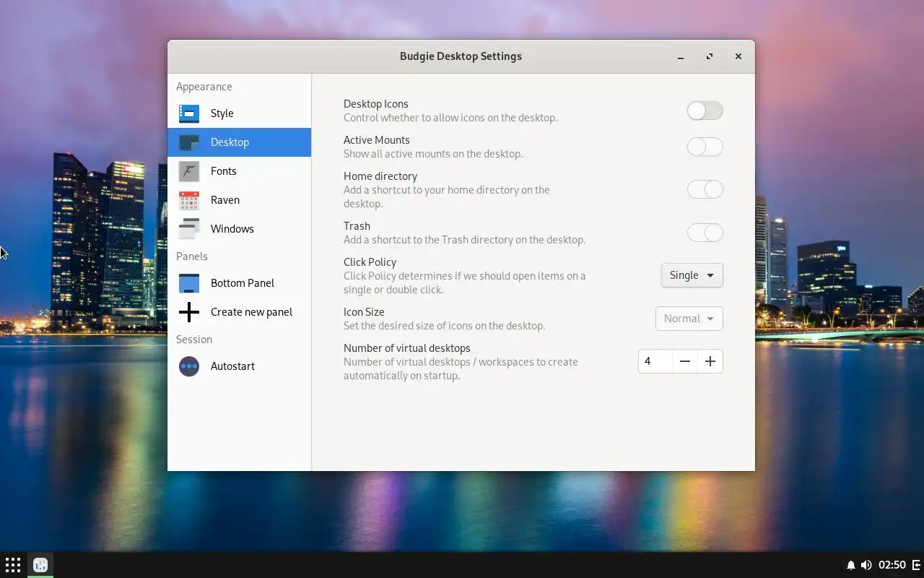This screenshot has height=578, width=924.
Task: Open the Click Policy Single dropdown
Action: point(692,275)
